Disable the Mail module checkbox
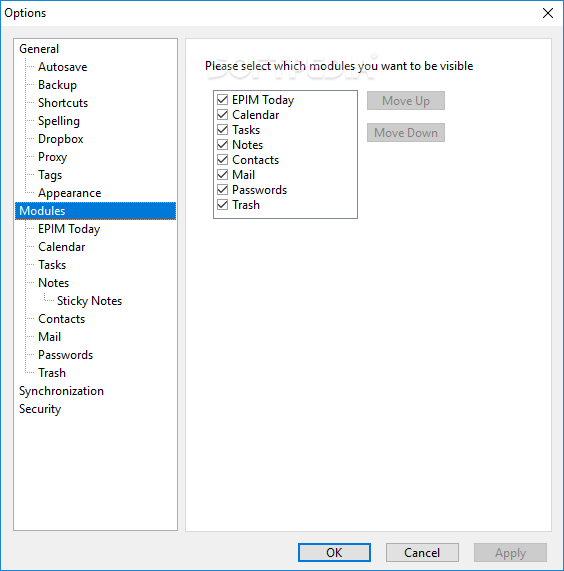Screen dimensions: 564x571 tap(222, 174)
